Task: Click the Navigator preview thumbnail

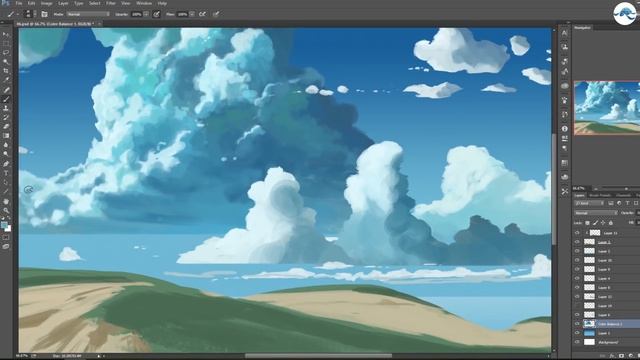Action: click(607, 108)
